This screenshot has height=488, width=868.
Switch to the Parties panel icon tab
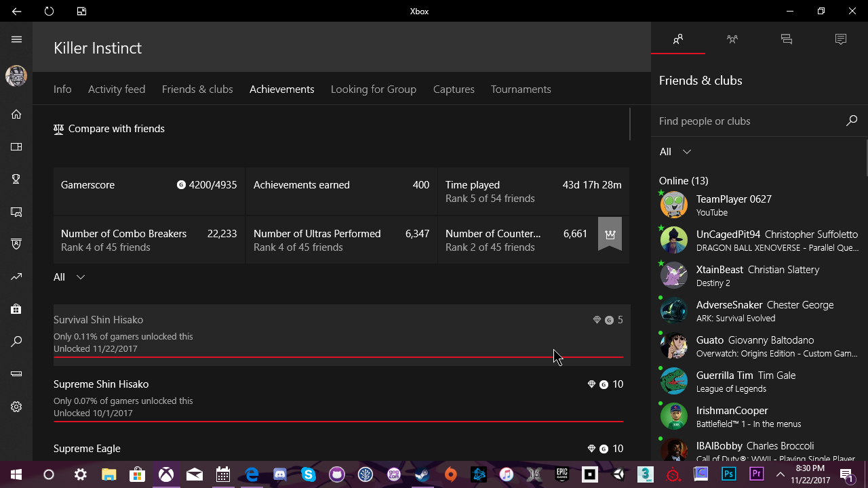[x=732, y=39]
